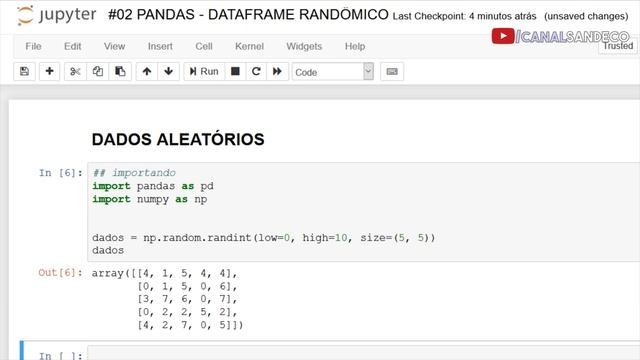Click the empty In [ ] code cell

[363, 353]
